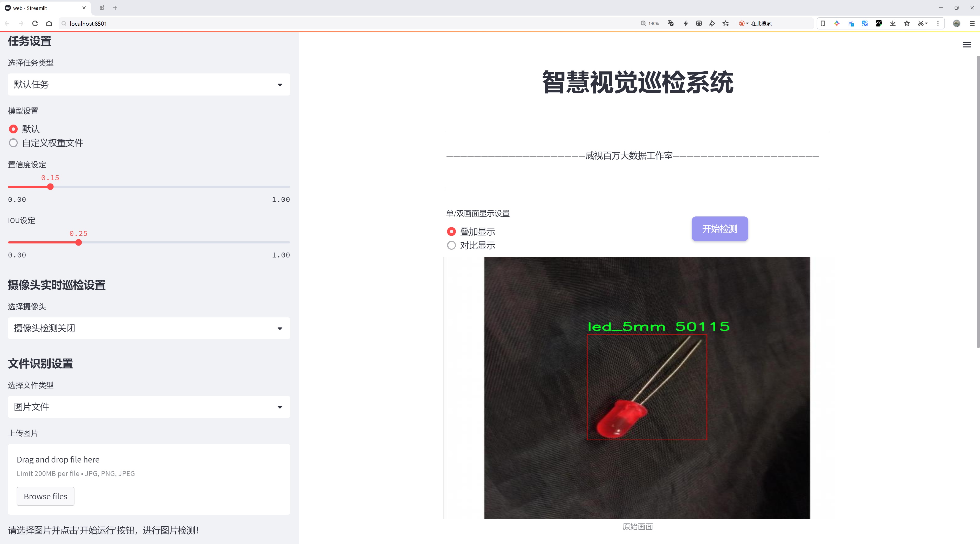Image resolution: width=980 pixels, height=544 pixels.
Task: Go to browser home page icon
Action: tap(49, 23)
